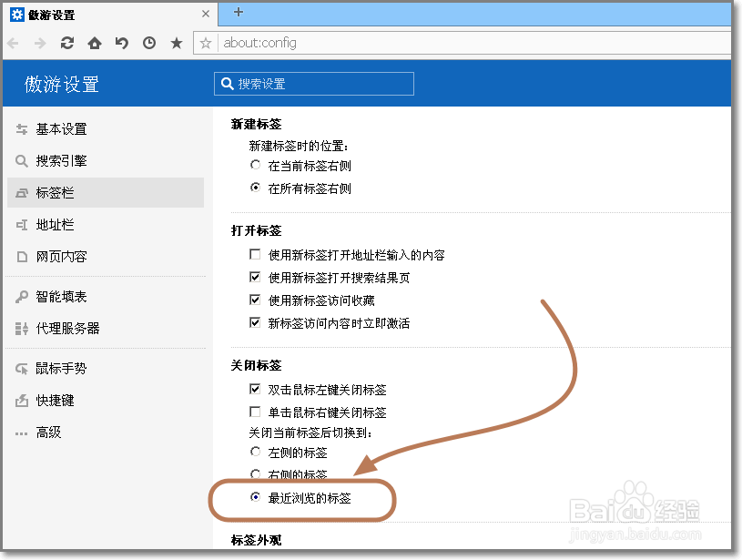742x560 pixels.
Task: Uncheck 双击鼠标左键关闭标签
Action: click(255, 389)
